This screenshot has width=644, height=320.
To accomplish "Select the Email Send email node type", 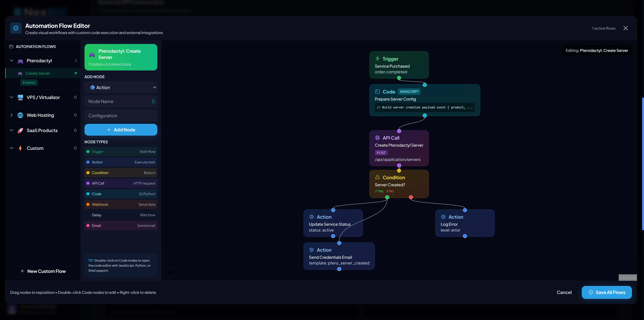I will (x=121, y=225).
